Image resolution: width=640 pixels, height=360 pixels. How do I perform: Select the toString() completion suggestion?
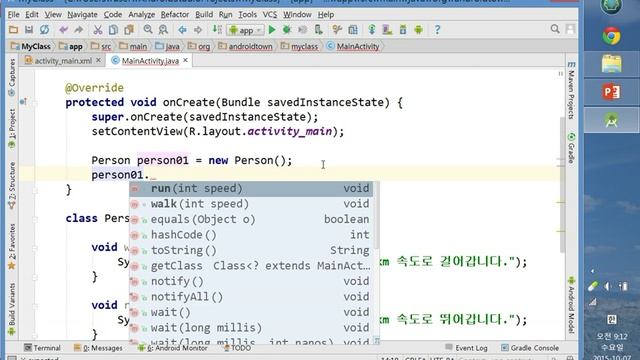tap(250, 251)
